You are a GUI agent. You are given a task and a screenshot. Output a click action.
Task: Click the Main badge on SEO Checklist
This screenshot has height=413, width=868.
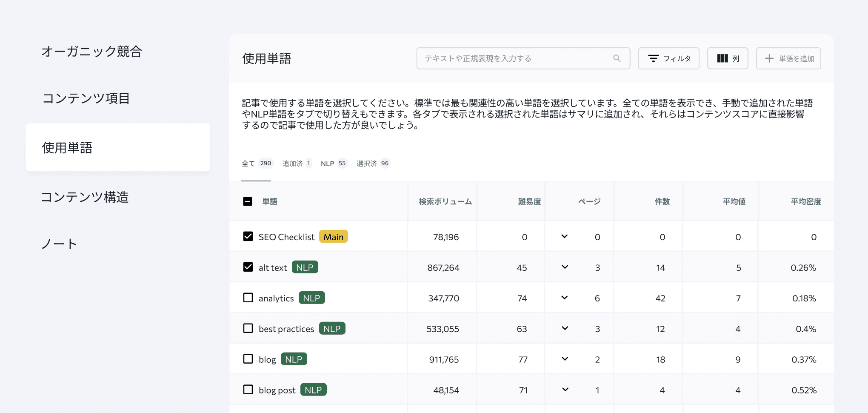tap(333, 237)
